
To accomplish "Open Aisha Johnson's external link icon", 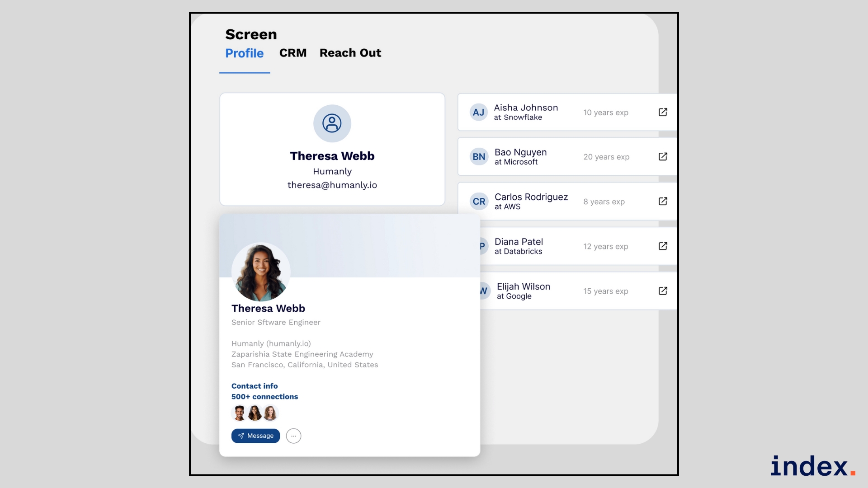I will (663, 112).
